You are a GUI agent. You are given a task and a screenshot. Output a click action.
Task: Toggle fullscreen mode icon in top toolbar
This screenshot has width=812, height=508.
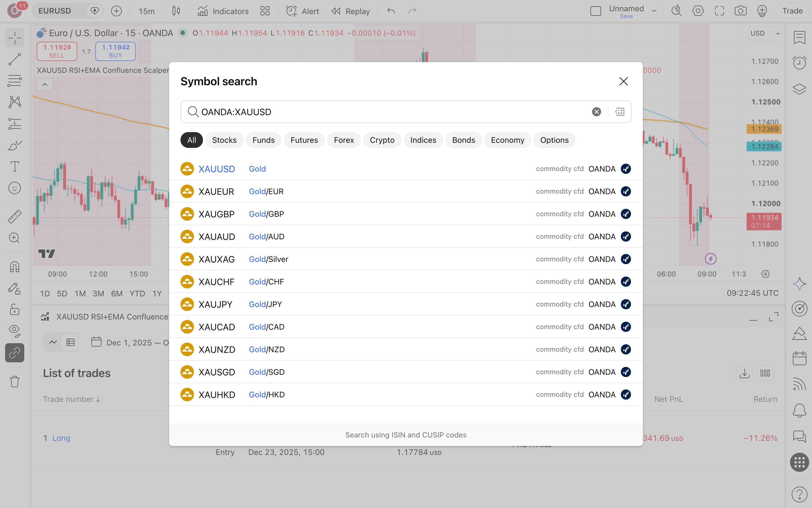click(720, 11)
